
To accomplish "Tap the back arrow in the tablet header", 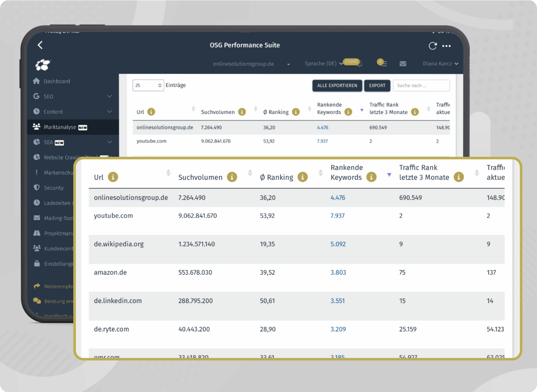I will point(40,45).
